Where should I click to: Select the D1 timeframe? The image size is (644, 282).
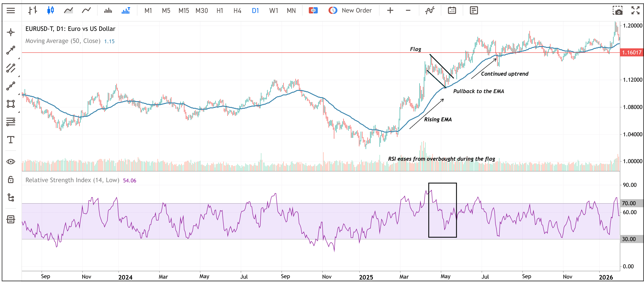(255, 11)
